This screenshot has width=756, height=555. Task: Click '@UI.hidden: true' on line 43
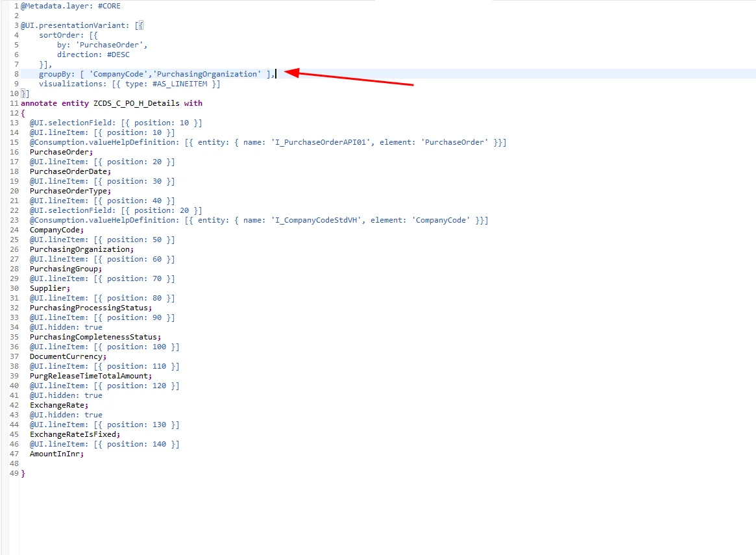(x=66, y=415)
